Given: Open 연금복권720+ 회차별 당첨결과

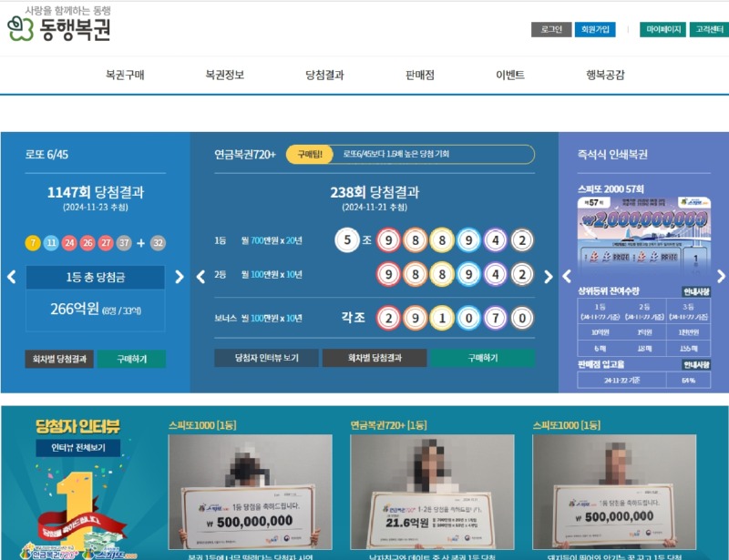Looking at the screenshot, I should (375, 358).
